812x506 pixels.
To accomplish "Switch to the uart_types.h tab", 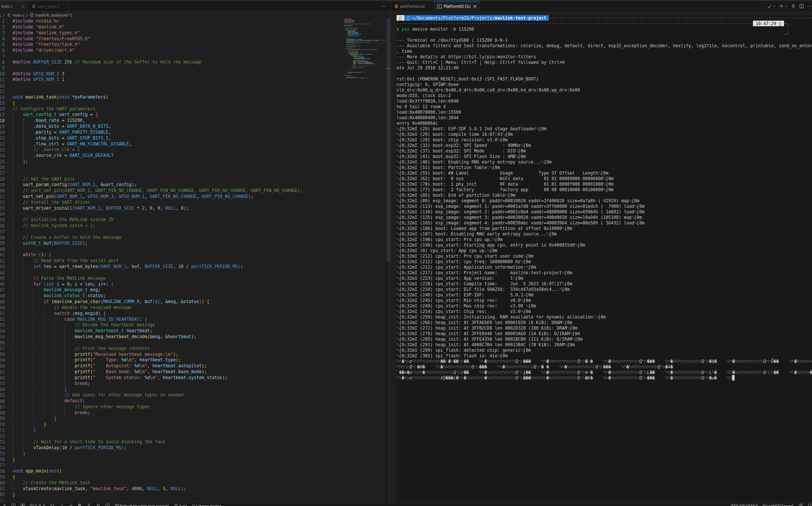I will click(48, 6).
